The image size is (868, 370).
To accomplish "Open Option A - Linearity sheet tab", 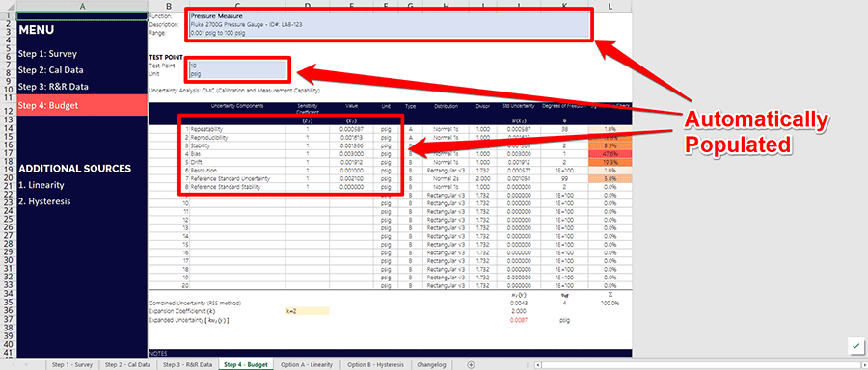I will click(x=306, y=365).
